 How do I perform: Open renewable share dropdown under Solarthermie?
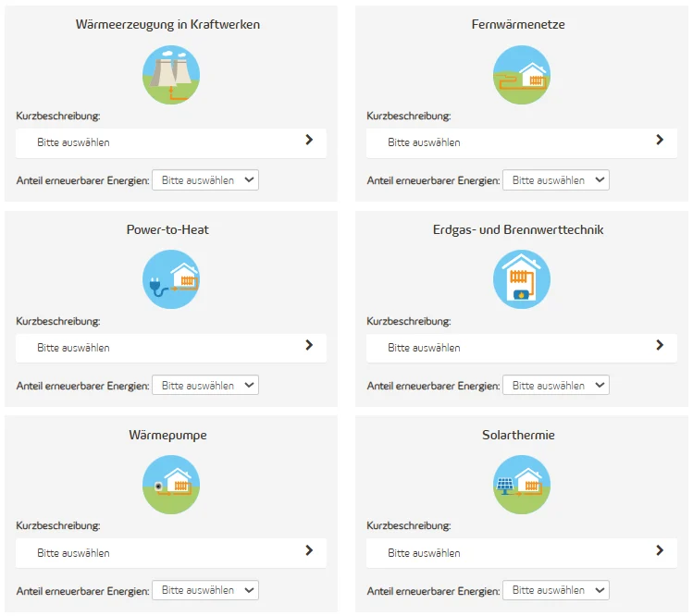556,590
